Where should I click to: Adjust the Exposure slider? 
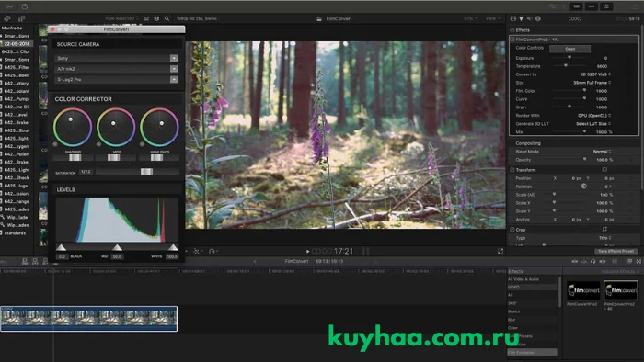pyautogui.click(x=569, y=58)
